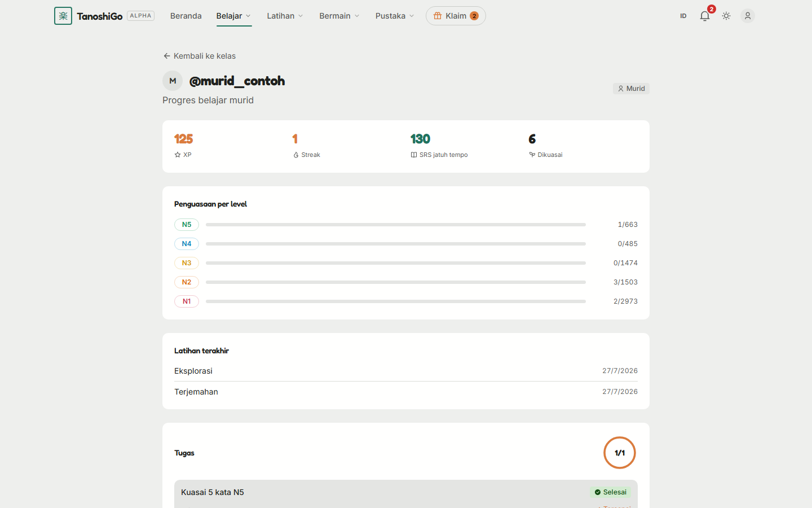Expand the Bermain dropdown menu
Image resolution: width=812 pixels, height=508 pixels.
coord(339,16)
